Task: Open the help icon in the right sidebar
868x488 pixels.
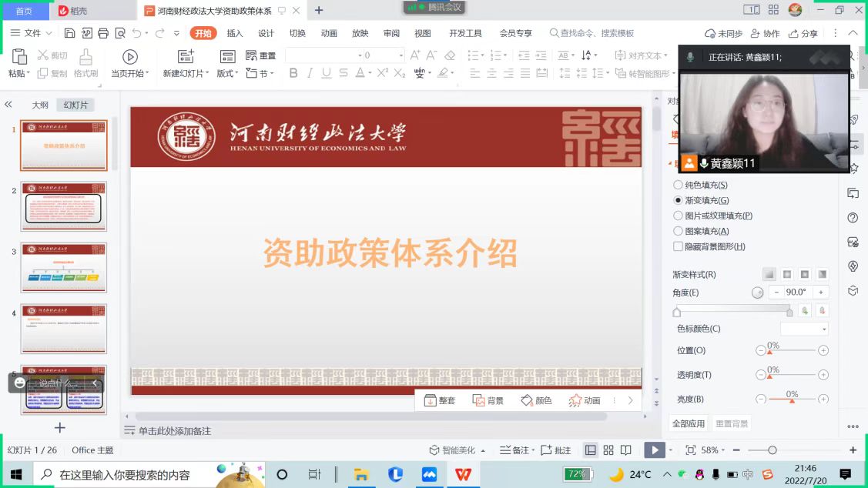Action: click(853, 217)
